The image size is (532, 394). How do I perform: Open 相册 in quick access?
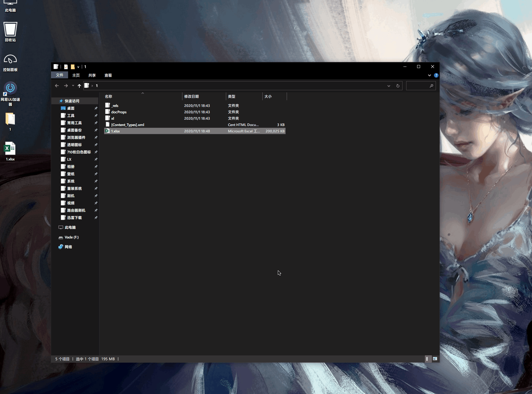(x=71, y=166)
